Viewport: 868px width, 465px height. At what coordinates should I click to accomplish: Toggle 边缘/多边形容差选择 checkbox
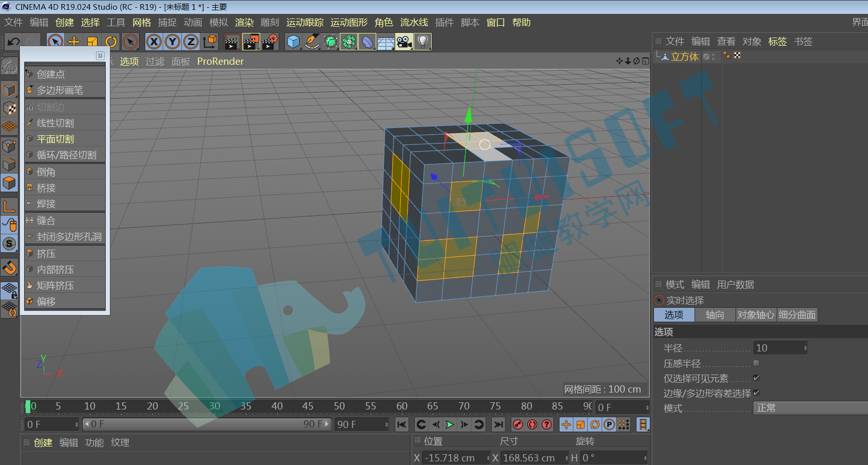click(756, 393)
